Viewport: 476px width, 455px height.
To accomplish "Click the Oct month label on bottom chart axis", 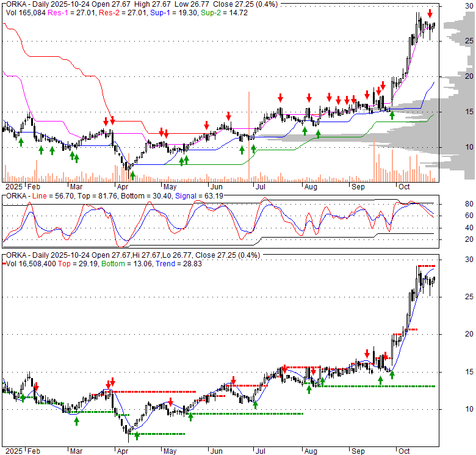I will pos(403,451).
